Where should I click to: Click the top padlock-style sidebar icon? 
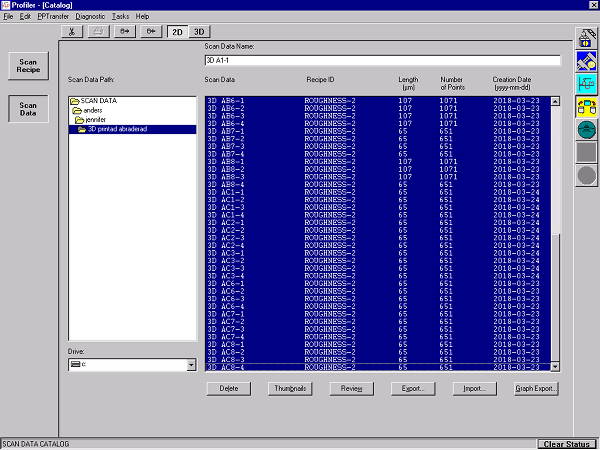click(x=587, y=39)
